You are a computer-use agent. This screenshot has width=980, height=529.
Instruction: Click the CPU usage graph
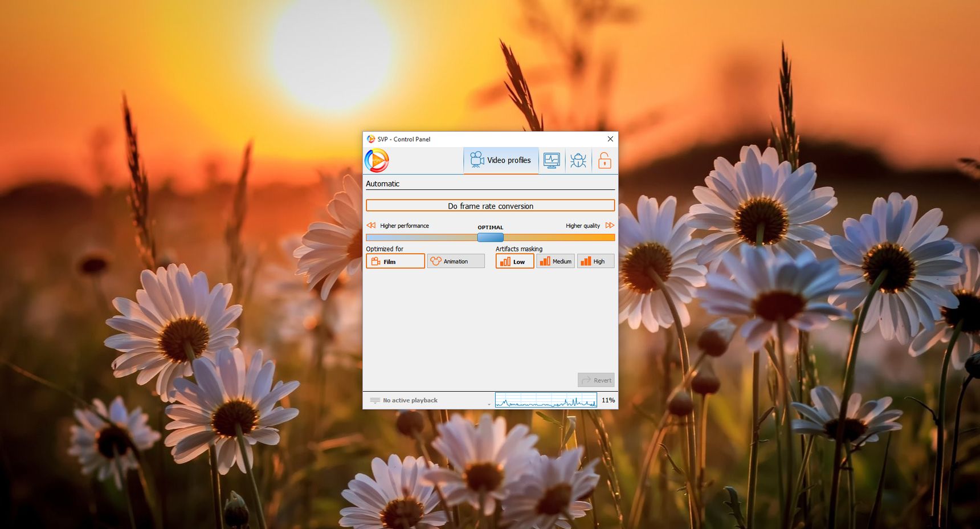point(546,400)
